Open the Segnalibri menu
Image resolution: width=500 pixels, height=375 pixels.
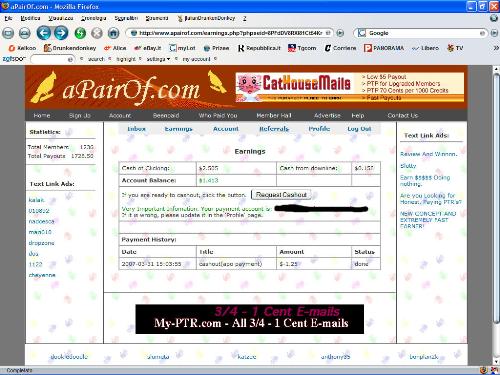pyautogui.click(x=126, y=18)
